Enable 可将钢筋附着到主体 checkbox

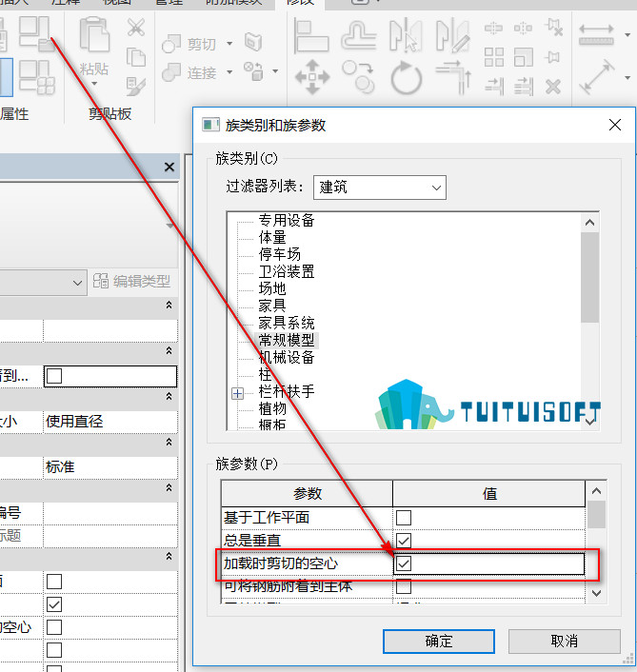(x=404, y=585)
